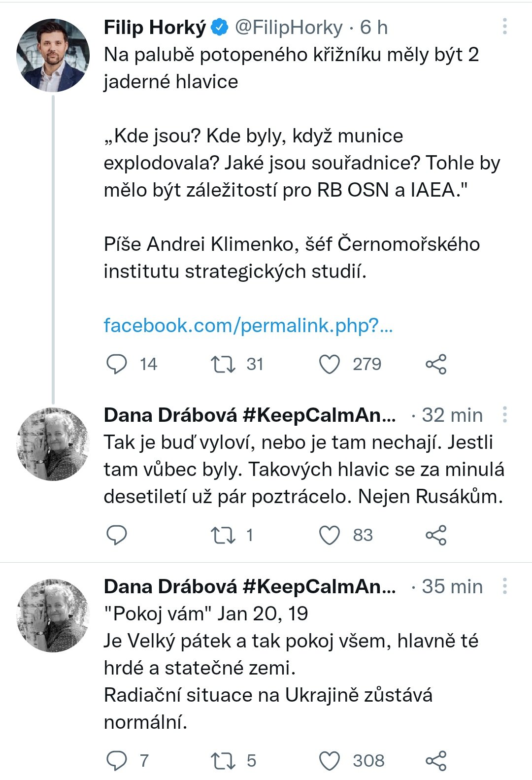This screenshot has height=780, width=532.
Task: Reply to Dana Drábová's 32 min tweet
Action: pos(117,535)
